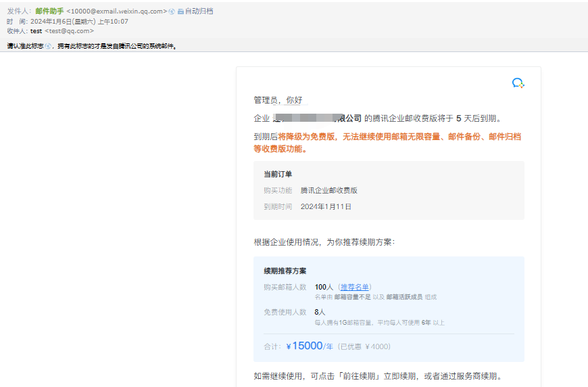Click the 当前订单 heading

tap(278, 174)
